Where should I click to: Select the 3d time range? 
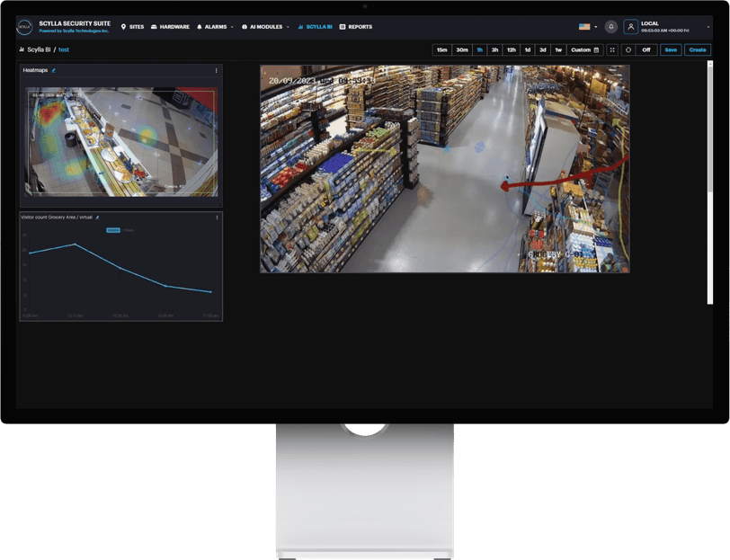tap(542, 49)
